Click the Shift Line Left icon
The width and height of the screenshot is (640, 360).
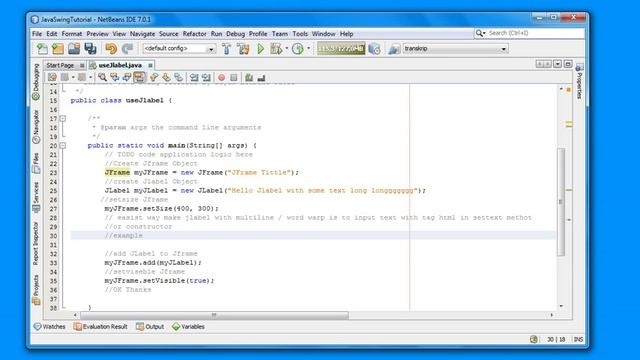194,77
